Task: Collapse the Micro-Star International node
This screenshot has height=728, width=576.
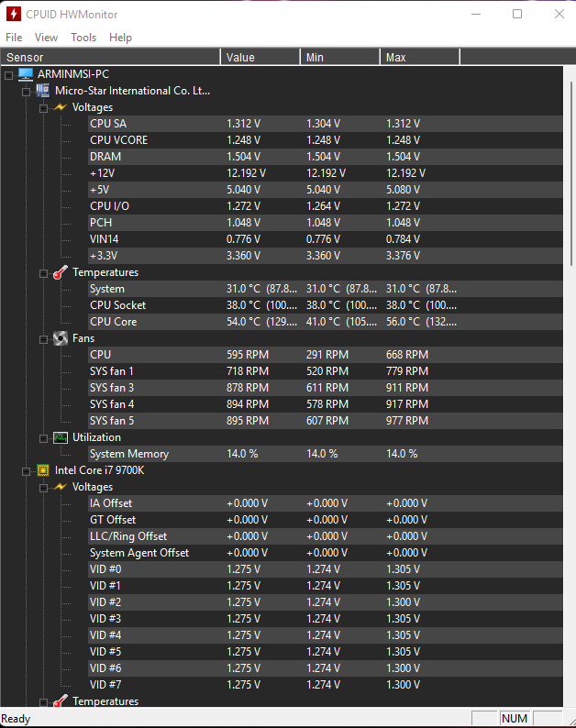Action: (26, 92)
